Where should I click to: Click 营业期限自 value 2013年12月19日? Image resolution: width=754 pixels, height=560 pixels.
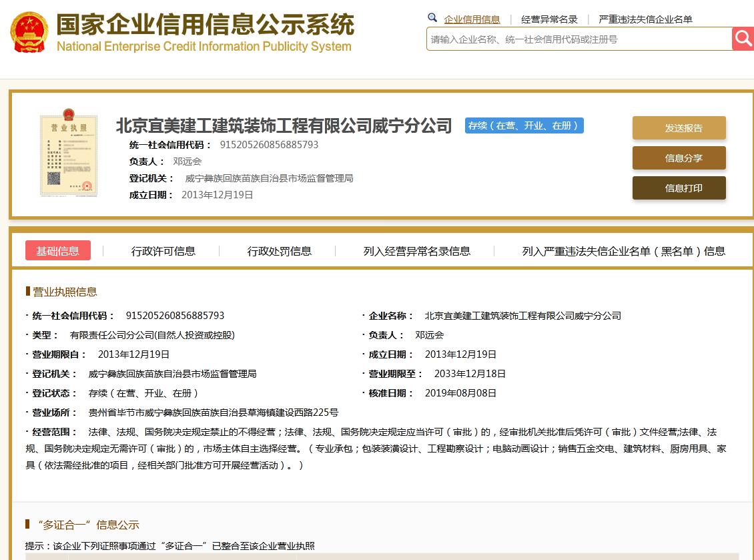[x=133, y=354]
